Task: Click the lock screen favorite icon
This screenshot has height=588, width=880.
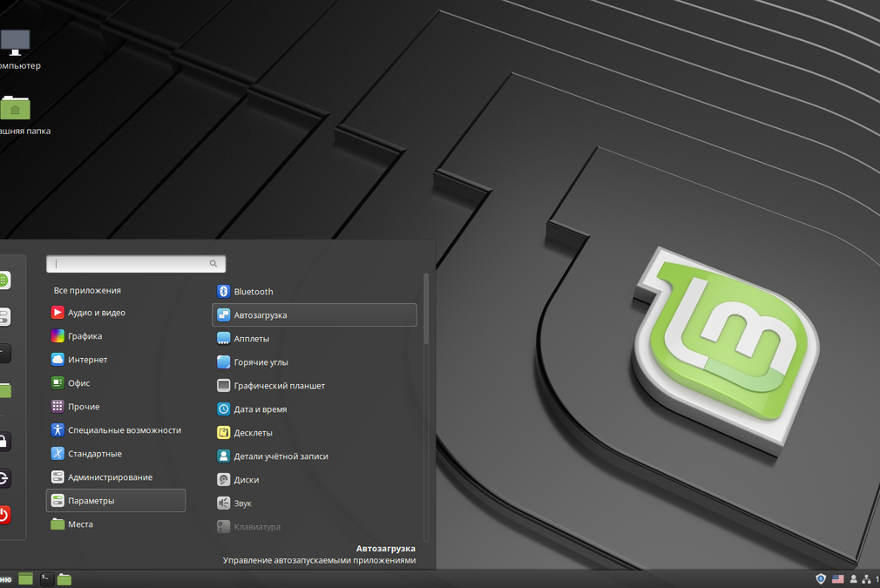Action: [4, 442]
